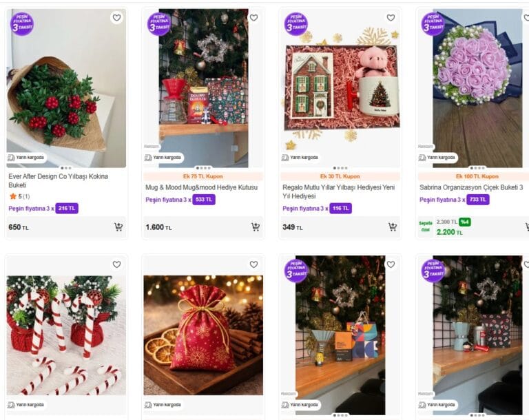Add the 1.600 TL Mug & Mood box to cart

click(256, 227)
